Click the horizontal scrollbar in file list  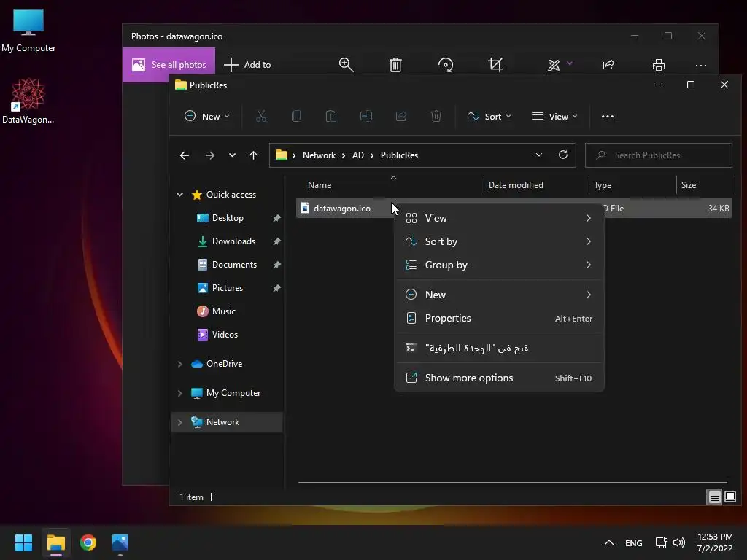coord(513,483)
